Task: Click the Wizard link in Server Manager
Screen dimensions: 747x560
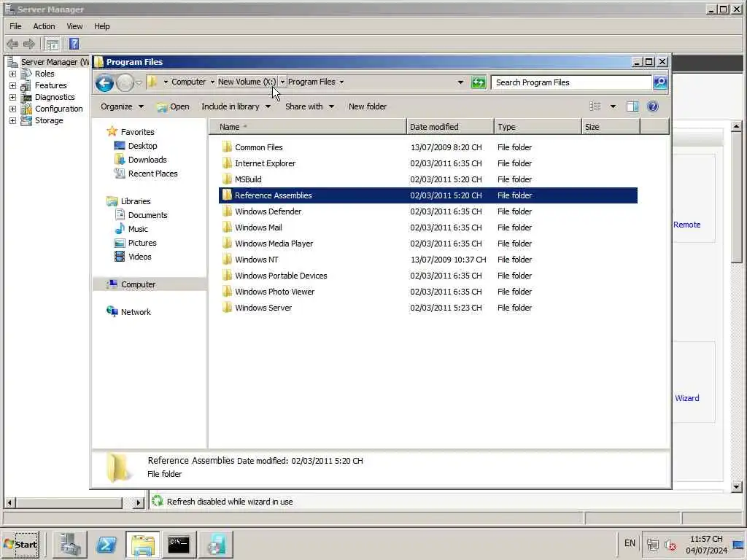Action: (687, 398)
